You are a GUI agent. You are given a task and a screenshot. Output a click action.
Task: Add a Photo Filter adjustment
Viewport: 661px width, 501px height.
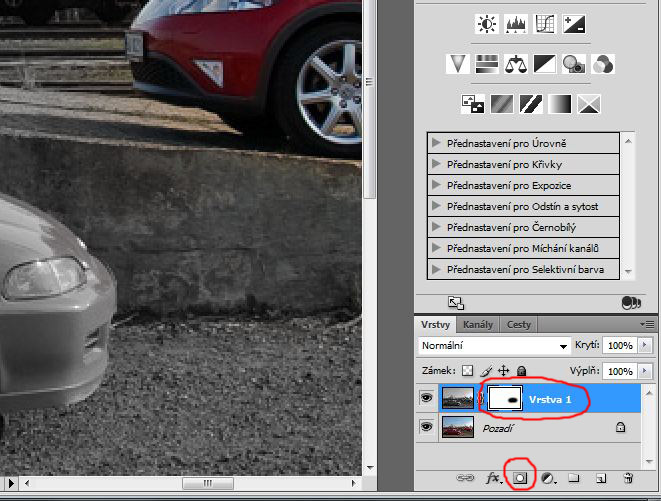(574, 64)
